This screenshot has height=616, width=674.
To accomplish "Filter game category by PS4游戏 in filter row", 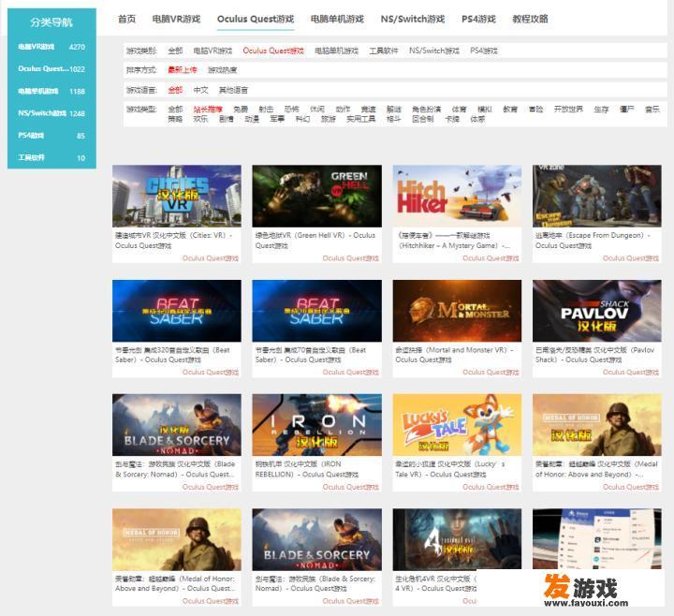I will [x=484, y=51].
